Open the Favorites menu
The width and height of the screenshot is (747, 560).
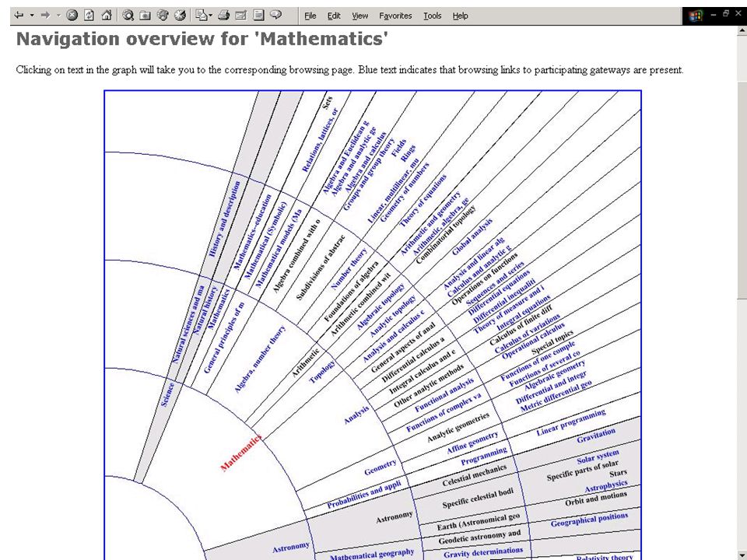395,16
